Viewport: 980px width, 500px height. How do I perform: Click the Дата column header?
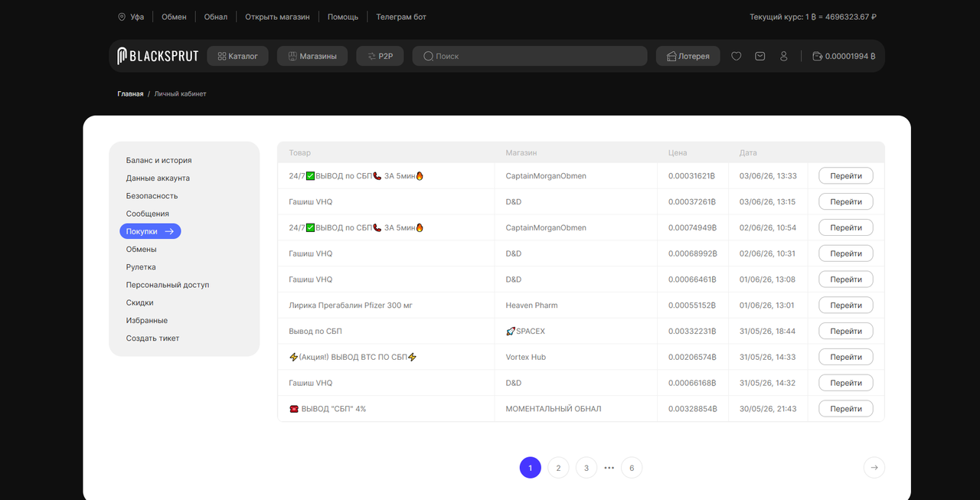748,153
